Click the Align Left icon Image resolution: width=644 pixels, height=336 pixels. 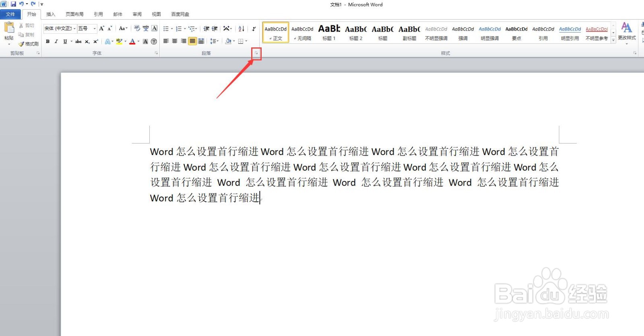(166, 41)
